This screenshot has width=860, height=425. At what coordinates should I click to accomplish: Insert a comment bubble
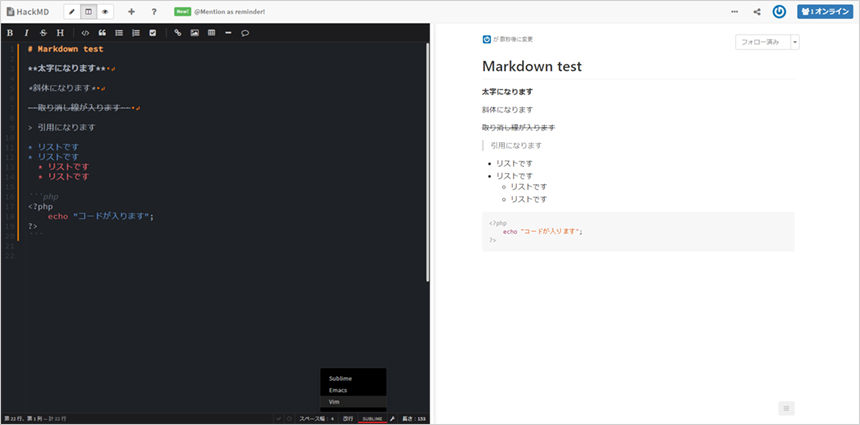tap(245, 33)
